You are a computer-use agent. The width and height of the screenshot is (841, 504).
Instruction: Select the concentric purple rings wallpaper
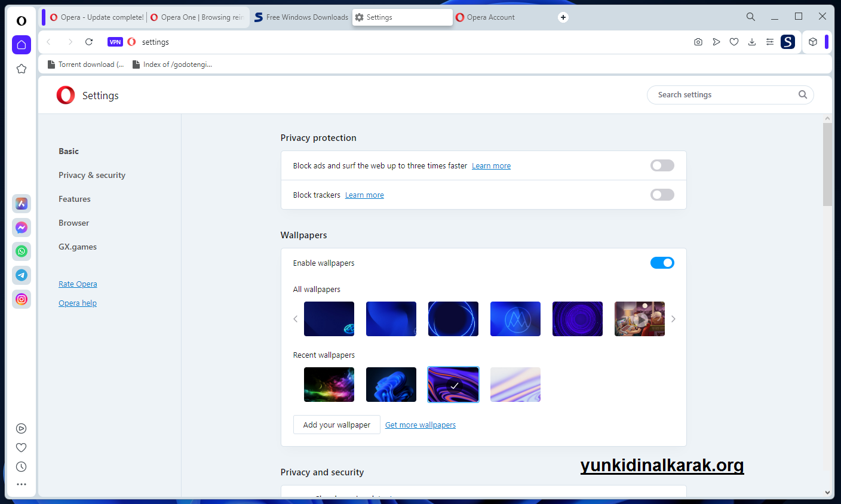578,319
